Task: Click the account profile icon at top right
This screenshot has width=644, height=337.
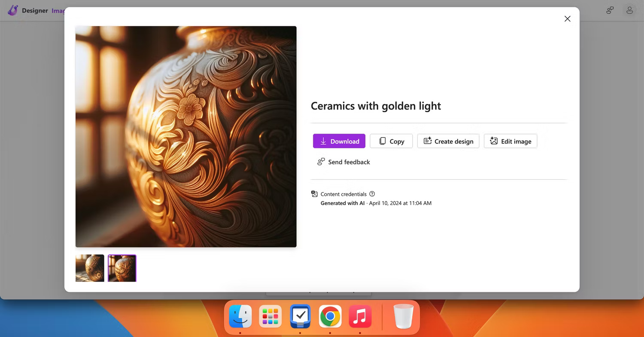Action: tap(629, 10)
